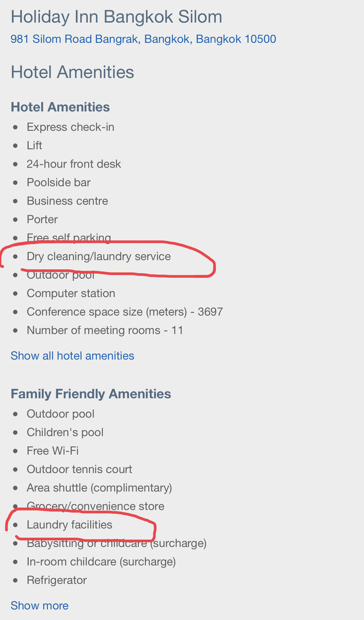Click the Laundry facilities list item
Viewport: 364px width, 620px height.
(69, 524)
